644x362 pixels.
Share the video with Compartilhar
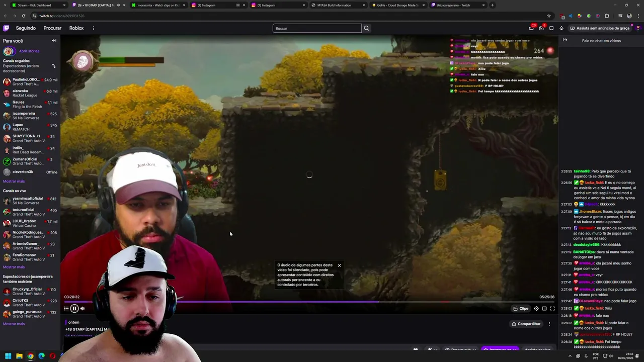(526, 324)
